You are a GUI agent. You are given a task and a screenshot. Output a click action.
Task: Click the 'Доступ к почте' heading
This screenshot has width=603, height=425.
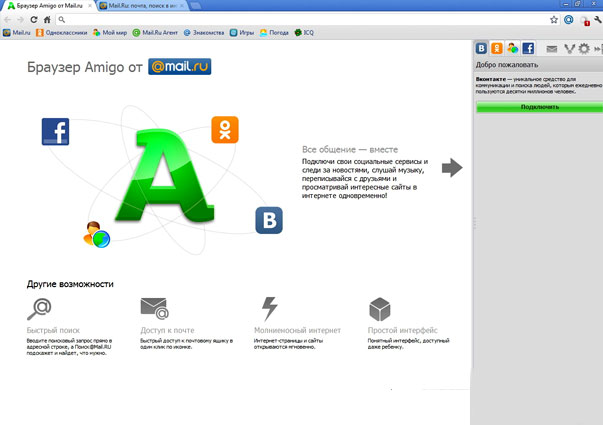coord(167,330)
